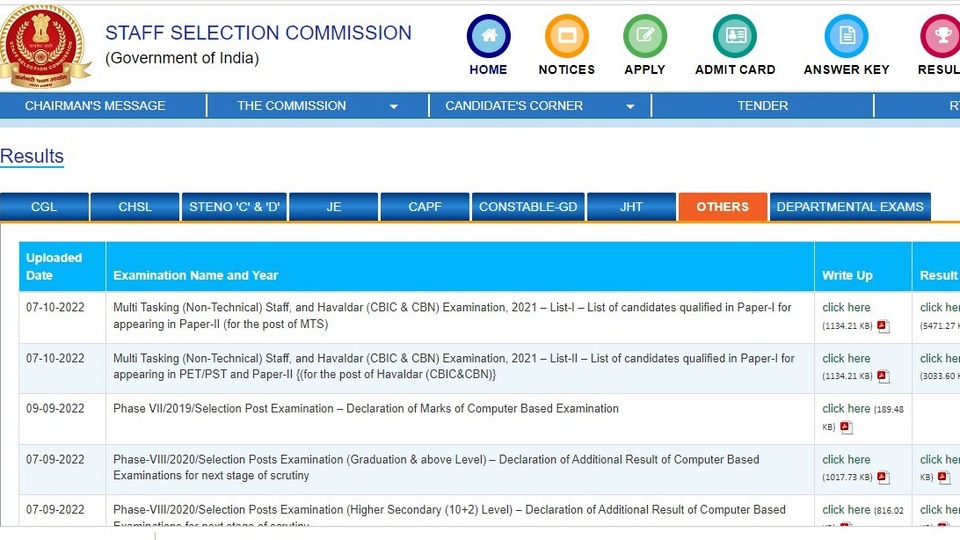
Task: Click Result 'click here' for MTS List-I row
Action: [940, 307]
